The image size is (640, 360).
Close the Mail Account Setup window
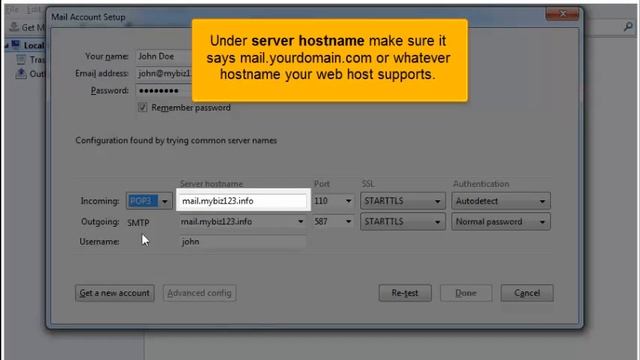point(562,14)
